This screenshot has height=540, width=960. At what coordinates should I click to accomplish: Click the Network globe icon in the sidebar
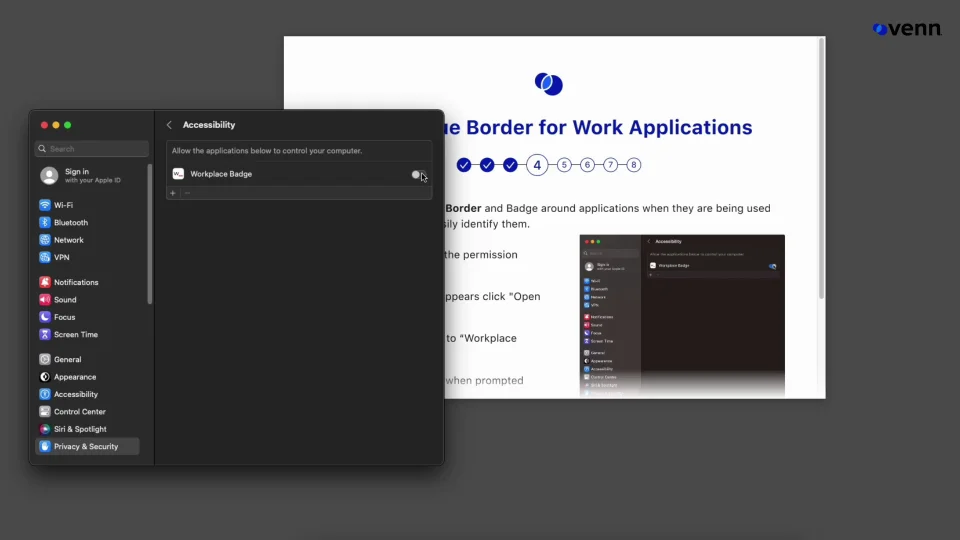pos(45,240)
